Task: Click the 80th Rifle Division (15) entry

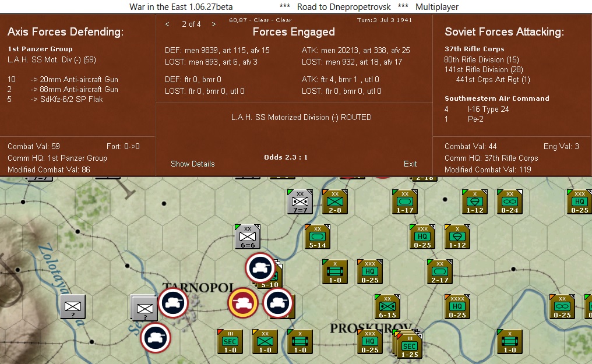Action: pyautogui.click(x=481, y=59)
